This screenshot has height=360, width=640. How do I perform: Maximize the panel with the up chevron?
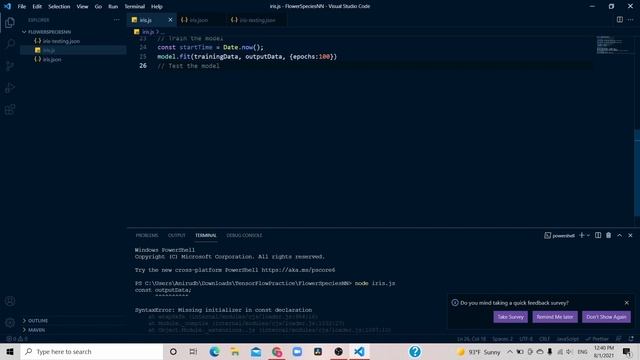click(620, 235)
